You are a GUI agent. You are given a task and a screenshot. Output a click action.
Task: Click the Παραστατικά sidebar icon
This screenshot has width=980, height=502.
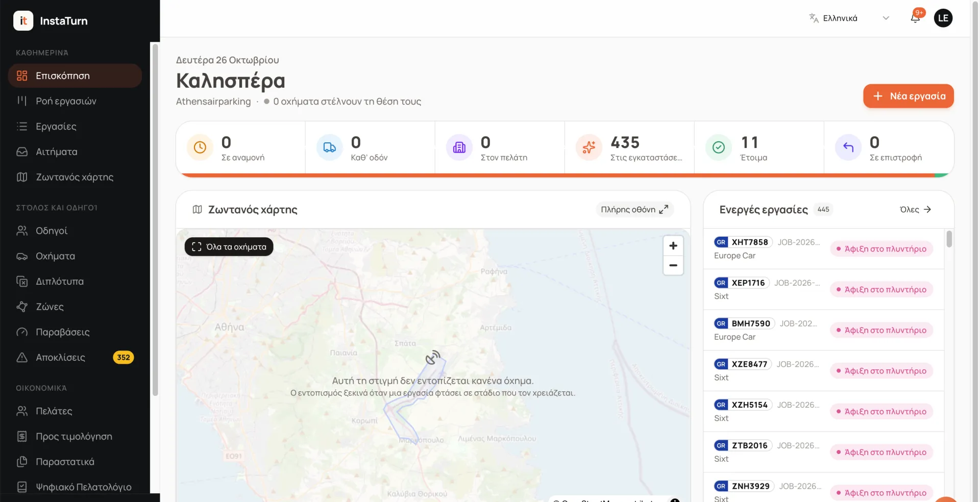point(22,462)
